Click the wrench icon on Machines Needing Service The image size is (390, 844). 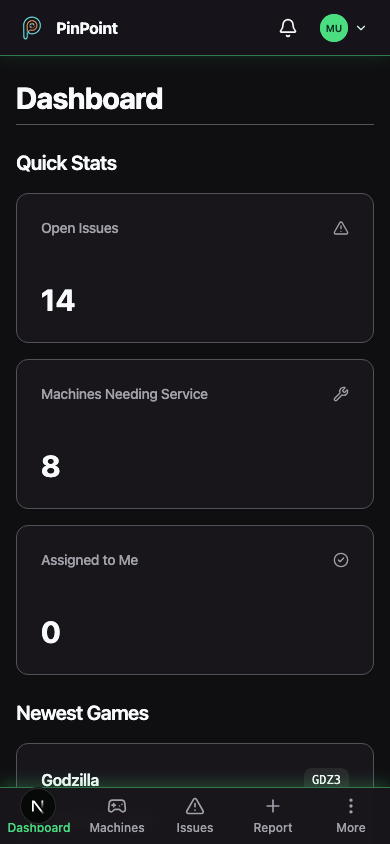click(341, 395)
